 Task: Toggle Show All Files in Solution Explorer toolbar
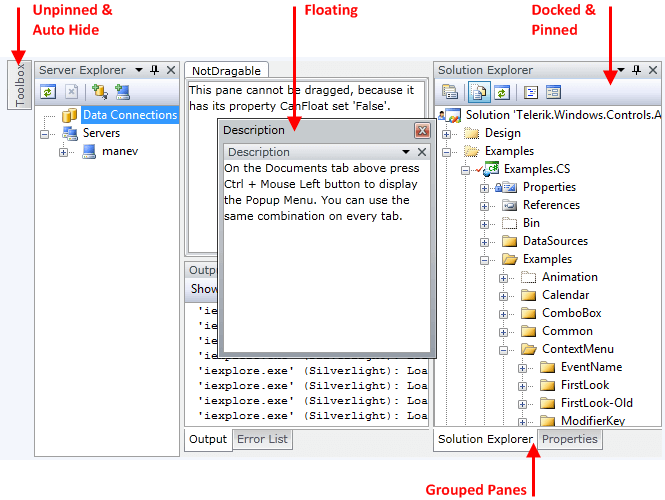(479, 92)
